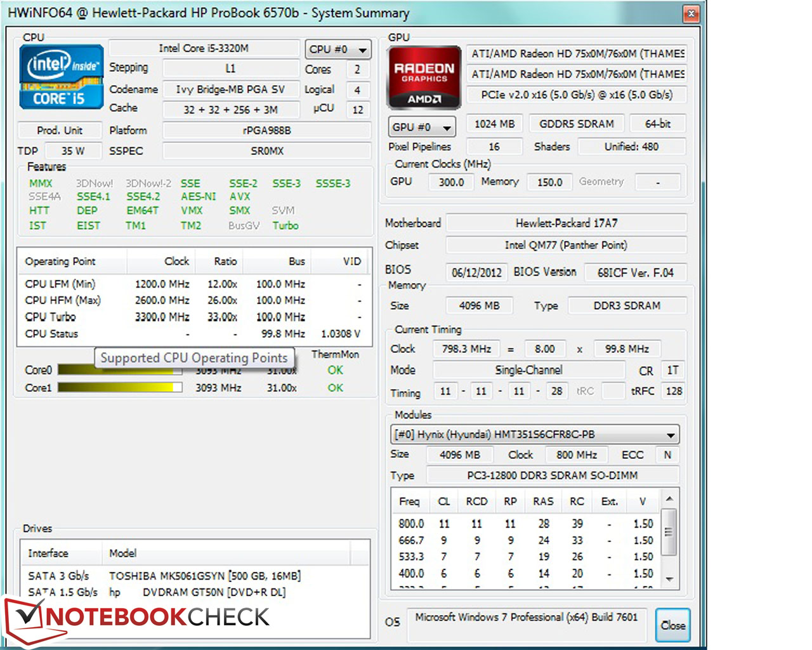Click the RAS column header in memory table
The width and height of the screenshot is (812, 650).
click(x=543, y=501)
